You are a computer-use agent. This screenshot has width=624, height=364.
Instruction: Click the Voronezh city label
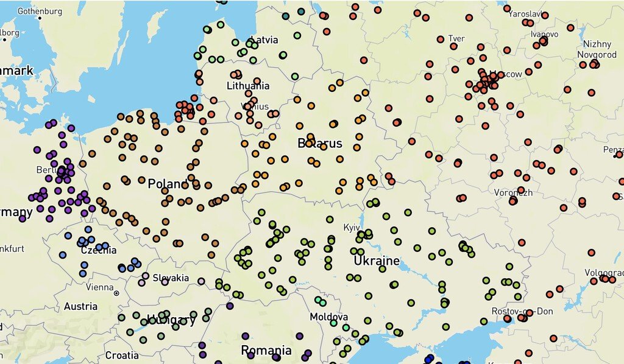(513, 192)
